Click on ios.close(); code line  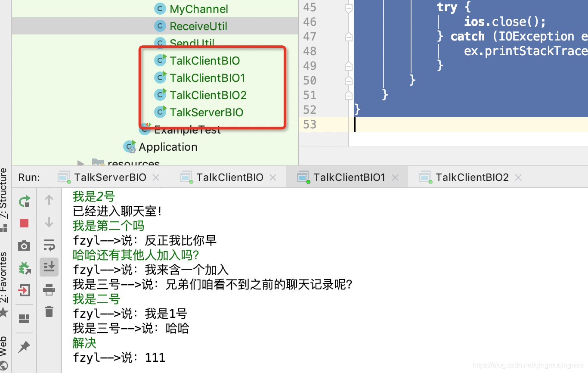pyautogui.click(x=505, y=22)
